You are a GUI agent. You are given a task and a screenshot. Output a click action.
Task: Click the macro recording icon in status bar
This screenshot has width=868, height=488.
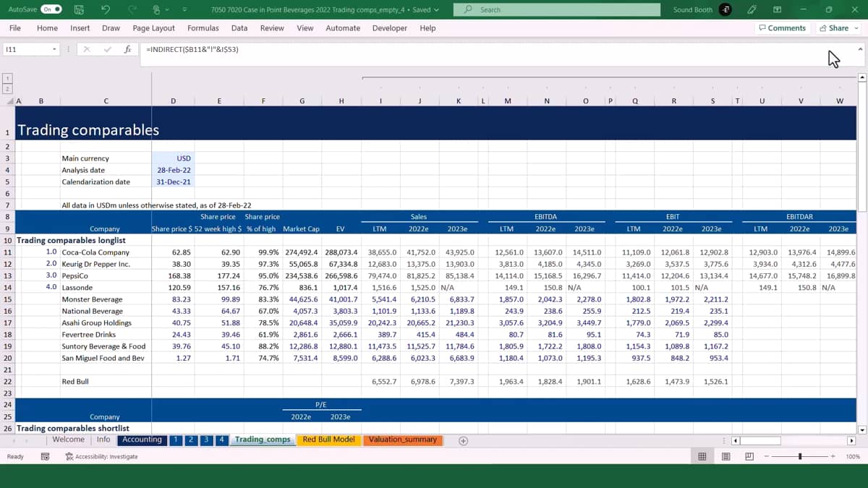coord(46,457)
